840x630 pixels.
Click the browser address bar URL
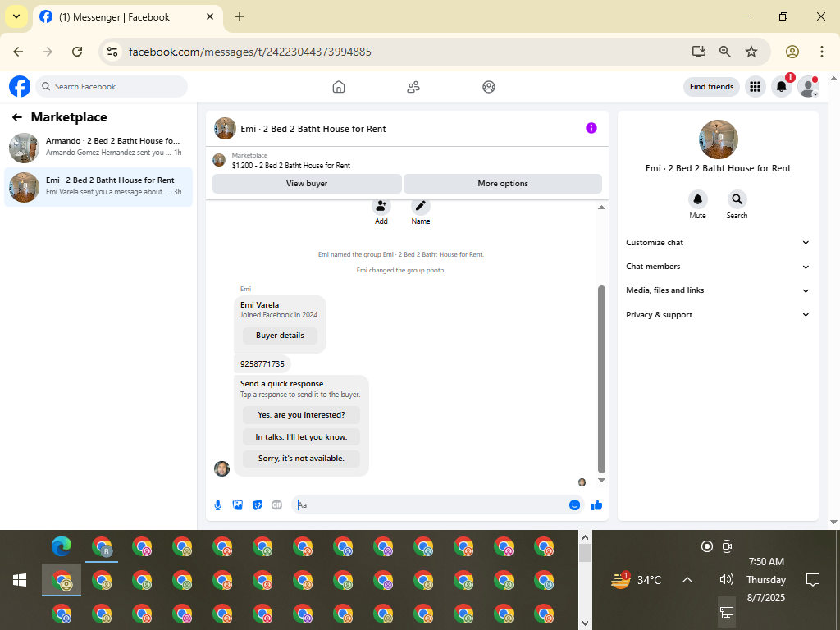[x=249, y=52]
